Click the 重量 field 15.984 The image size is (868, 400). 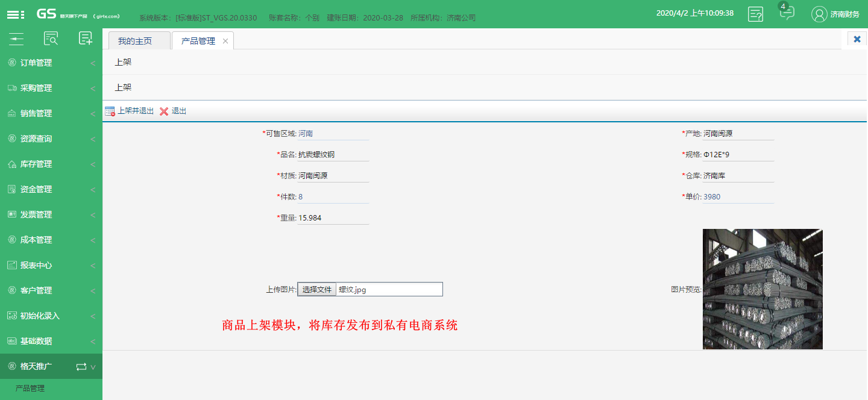333,218
